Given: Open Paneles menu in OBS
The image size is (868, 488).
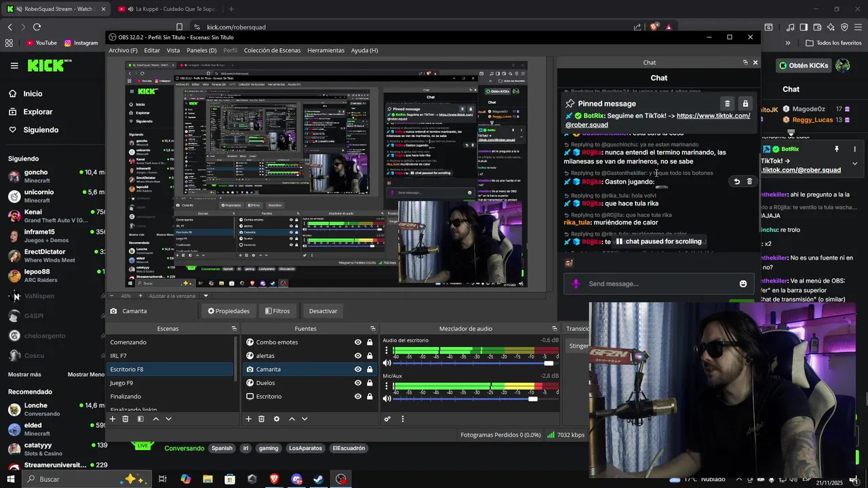Looking at the screenshot, I should (201, 50).
